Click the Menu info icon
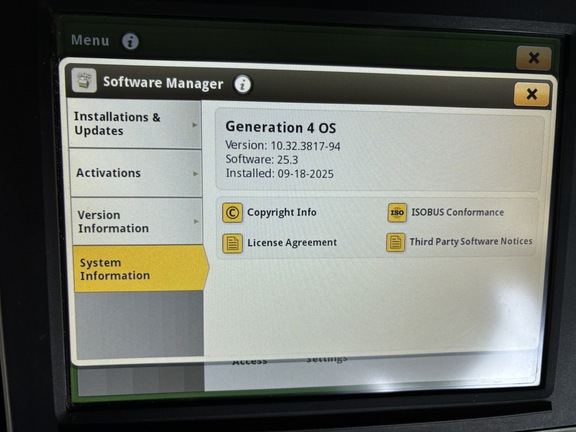 tap(130, 41)
